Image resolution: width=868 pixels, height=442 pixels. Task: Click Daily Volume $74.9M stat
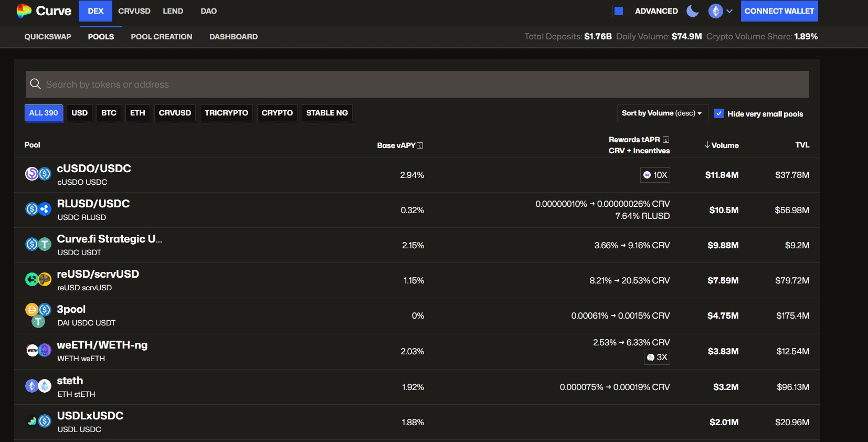click(659, 36)
